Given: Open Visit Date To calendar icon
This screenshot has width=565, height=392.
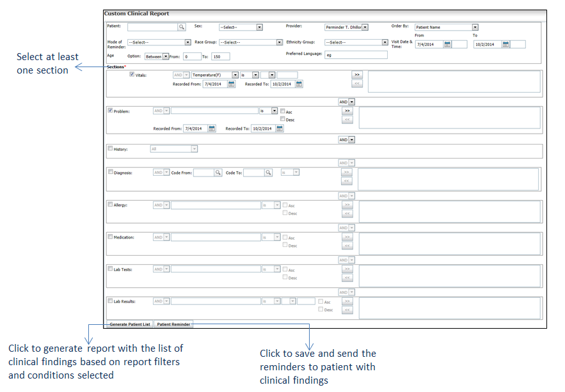Looking at the screenshot, I should tap(505, 44).
